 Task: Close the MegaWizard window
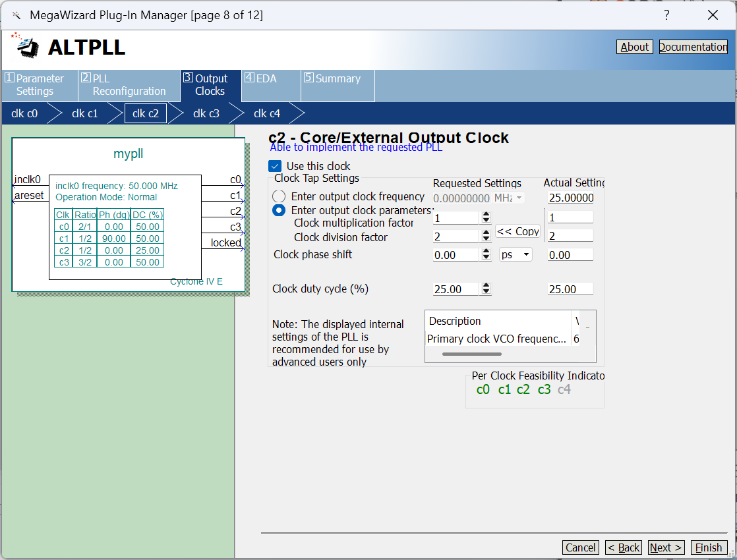[x=713, y=15]
